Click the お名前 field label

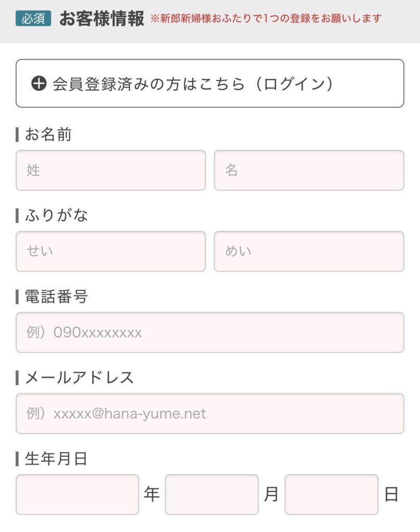[48, 135]
